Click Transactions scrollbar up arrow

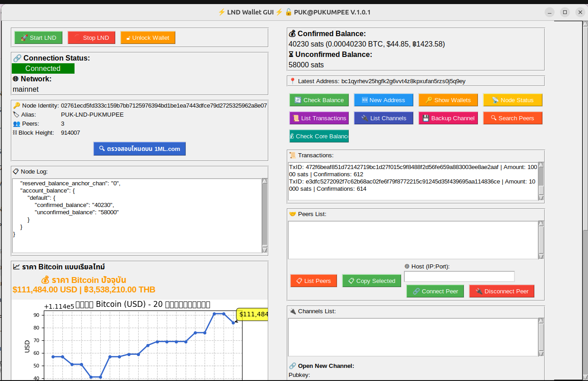pyautogui.click(x=541, y=165)
